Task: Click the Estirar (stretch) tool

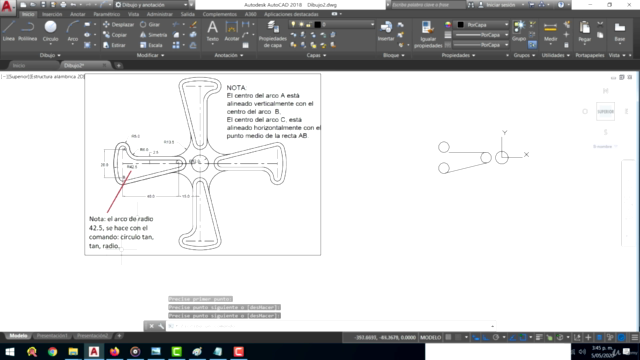Action: [x=114, y=45]
